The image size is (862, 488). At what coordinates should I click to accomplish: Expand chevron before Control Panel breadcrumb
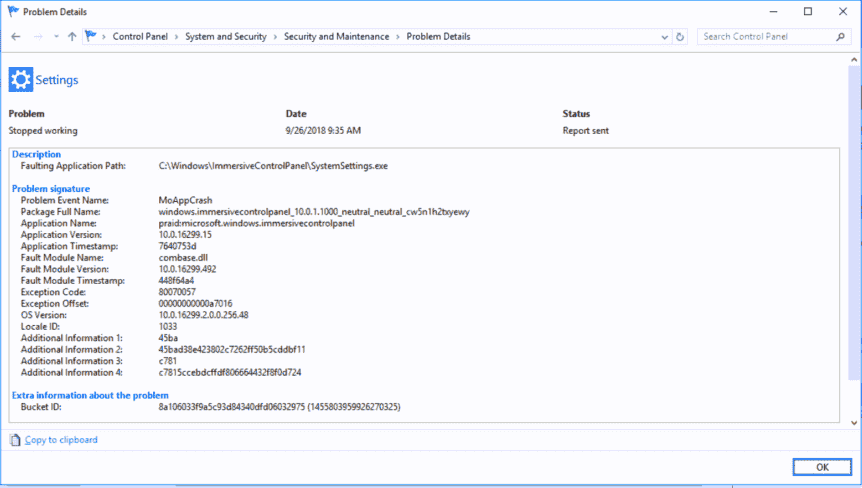(x=104, y=37)
